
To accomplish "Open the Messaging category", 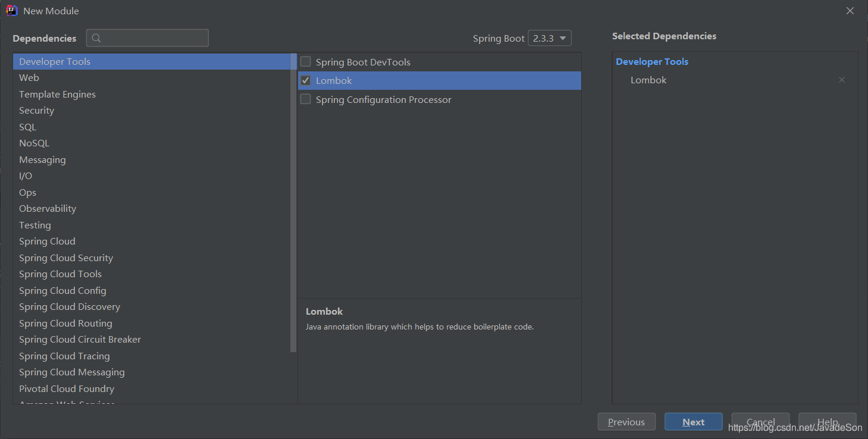I will click(x=152, y=159).
